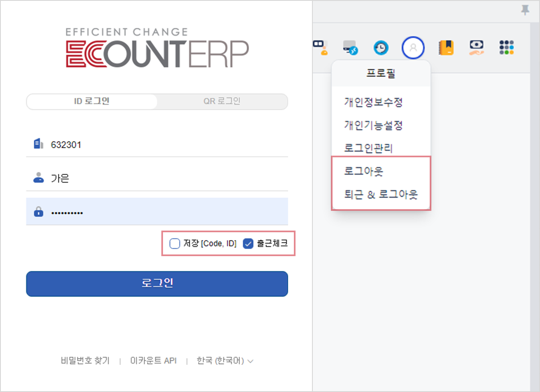Click the remote support monitor icon
The image size is (540, 392).
pyautogui.click(x=351, y=48)
